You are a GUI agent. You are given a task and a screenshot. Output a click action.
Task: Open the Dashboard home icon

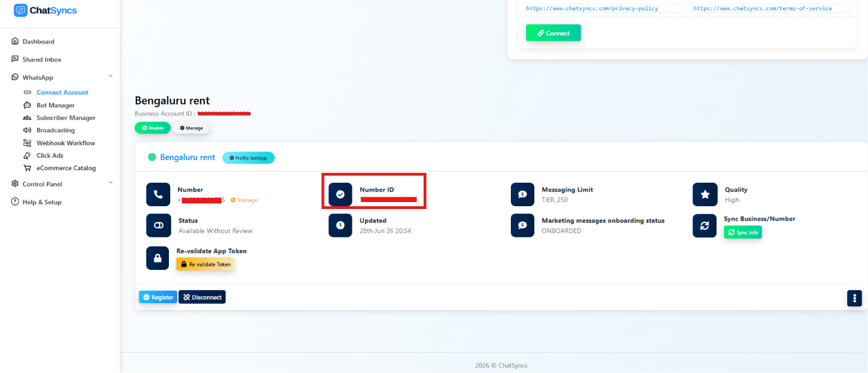pos(15,42)
